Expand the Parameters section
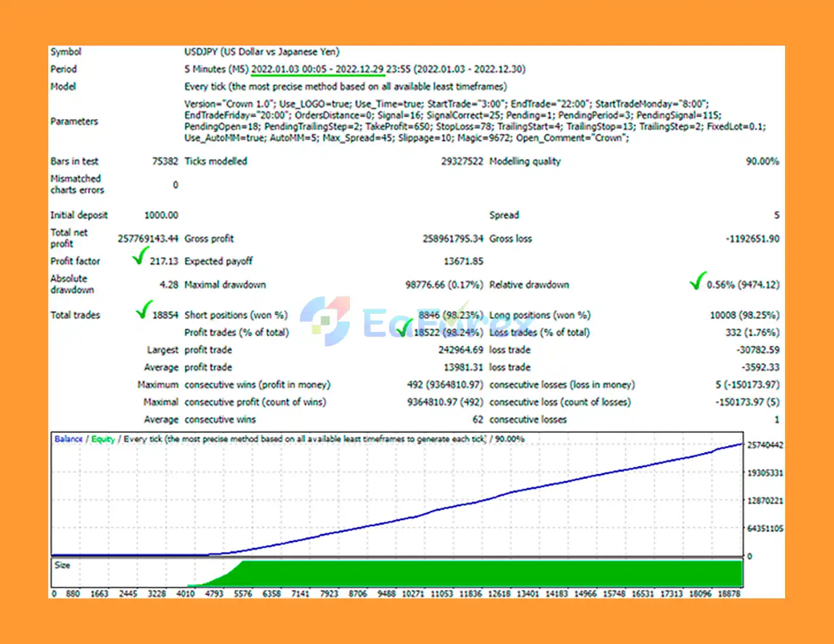This screenshot has width=834, height=644. (74, 121)
